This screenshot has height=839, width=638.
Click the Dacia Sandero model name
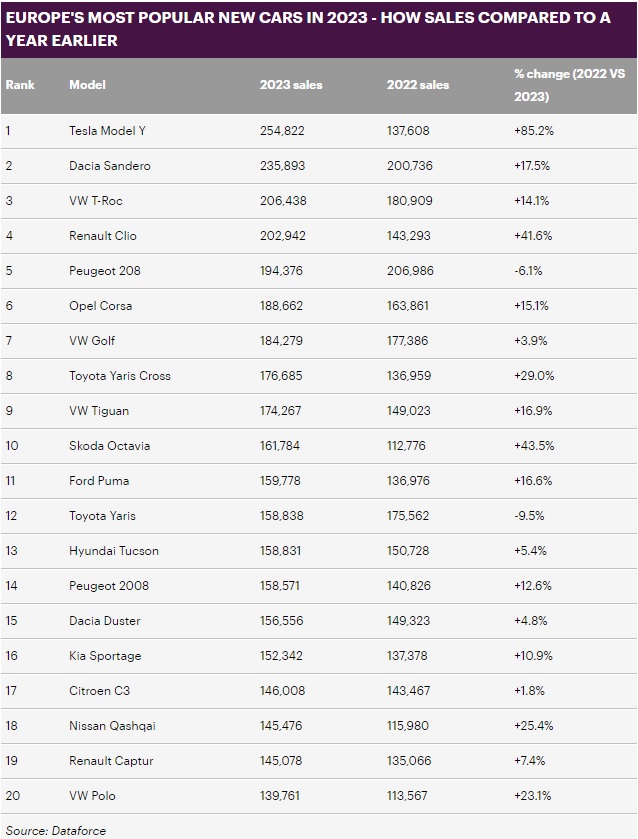[x=110, y=166]
